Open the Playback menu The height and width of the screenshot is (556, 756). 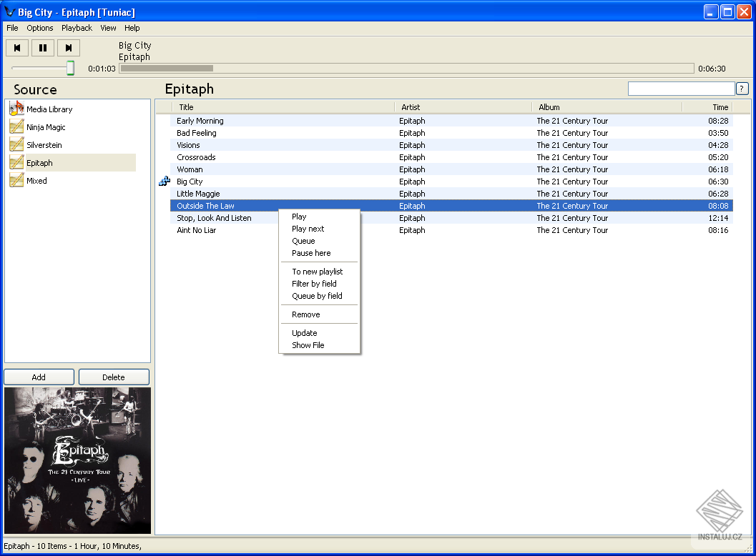pyautogui.click(x=77, y=28)
